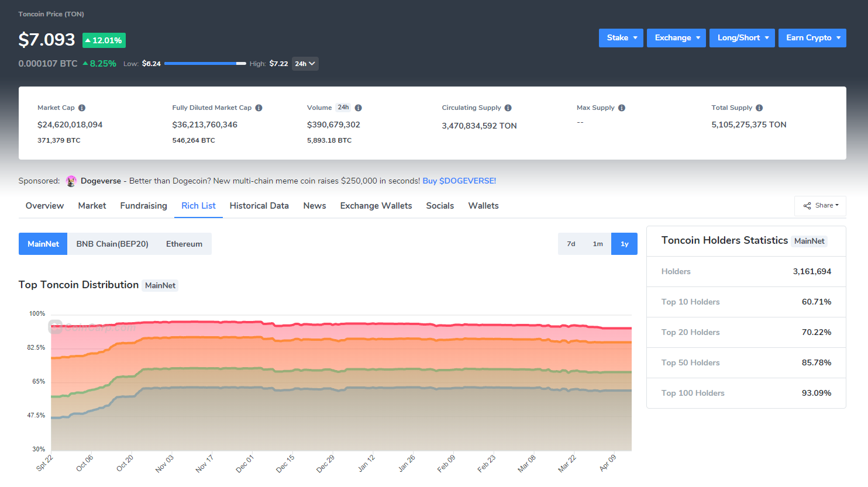Click the 24h volume value $390,679,302

[333, 125]
